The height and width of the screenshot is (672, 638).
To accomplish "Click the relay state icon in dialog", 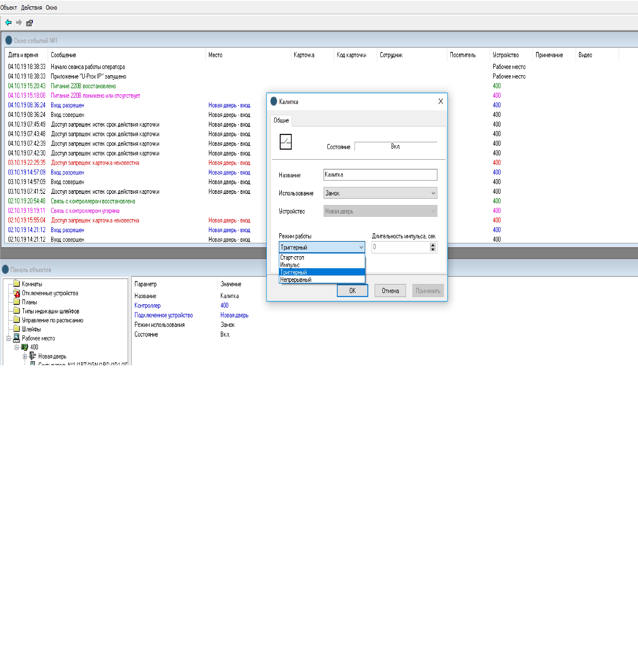I will tap(285, 141).
